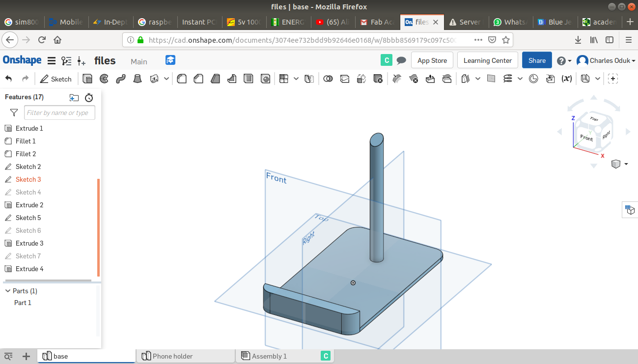Select the Linear pattern tool
Viewport: 638px width, 364px height.
pos(283,79)
